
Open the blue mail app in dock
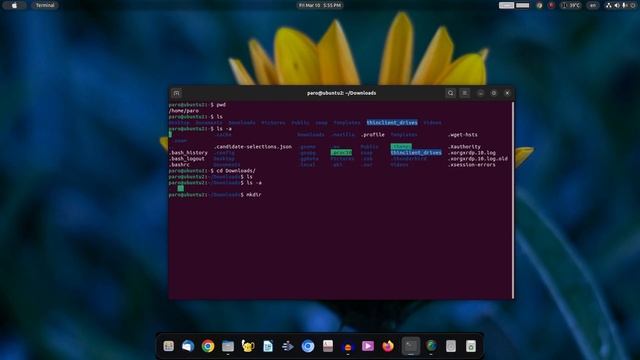pos(188,346)
